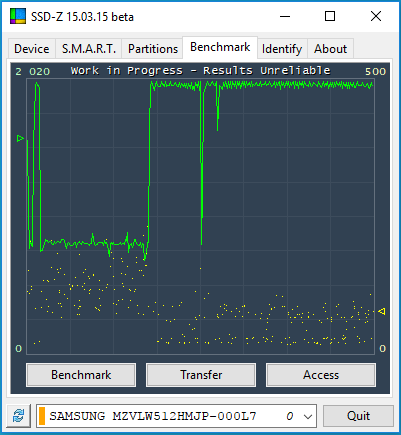Click the green triangle marker on left axis

[x=20, y=138]
